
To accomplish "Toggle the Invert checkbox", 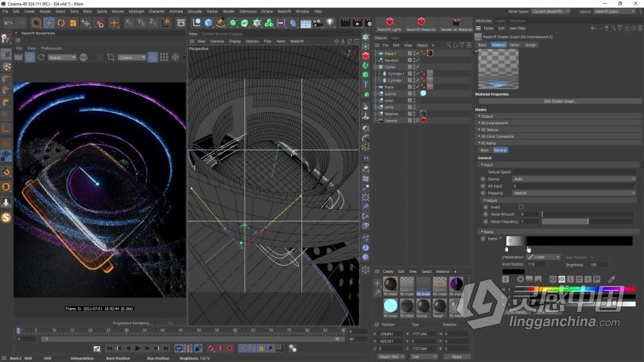I will pos(522,207).
